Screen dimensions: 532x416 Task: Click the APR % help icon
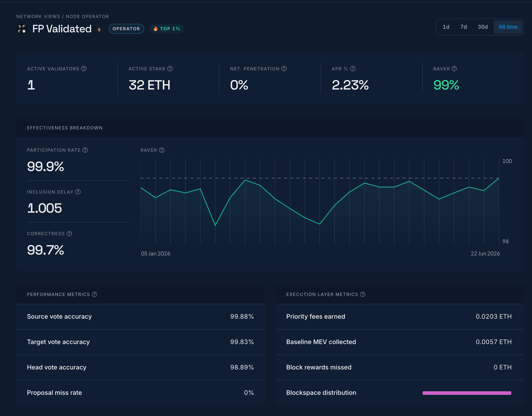point(353,69)
